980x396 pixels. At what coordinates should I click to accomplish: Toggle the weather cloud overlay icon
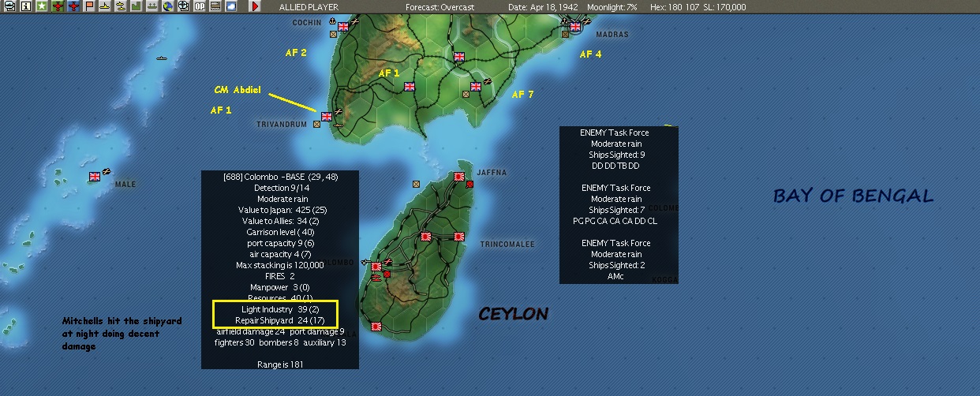(x=231, y=6)
